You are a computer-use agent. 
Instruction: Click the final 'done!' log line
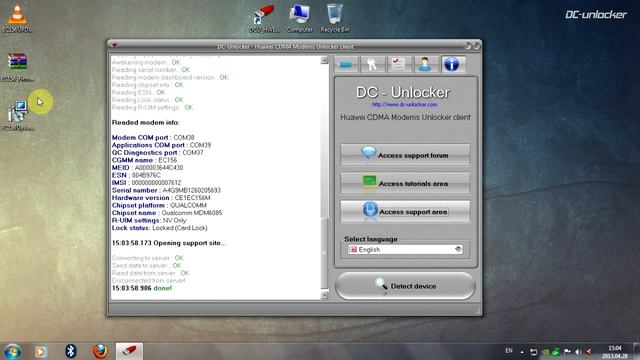click(x=142, y=288)
